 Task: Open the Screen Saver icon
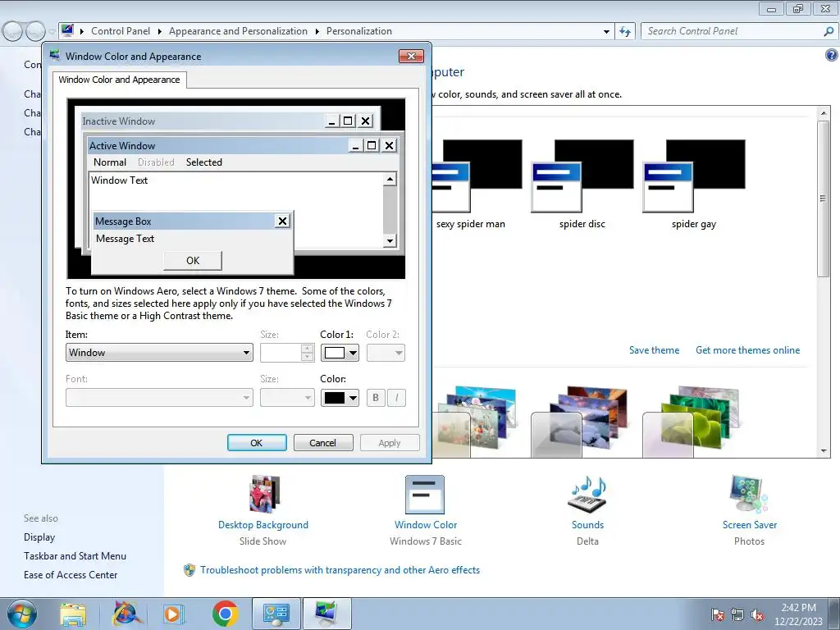point(749,495)
